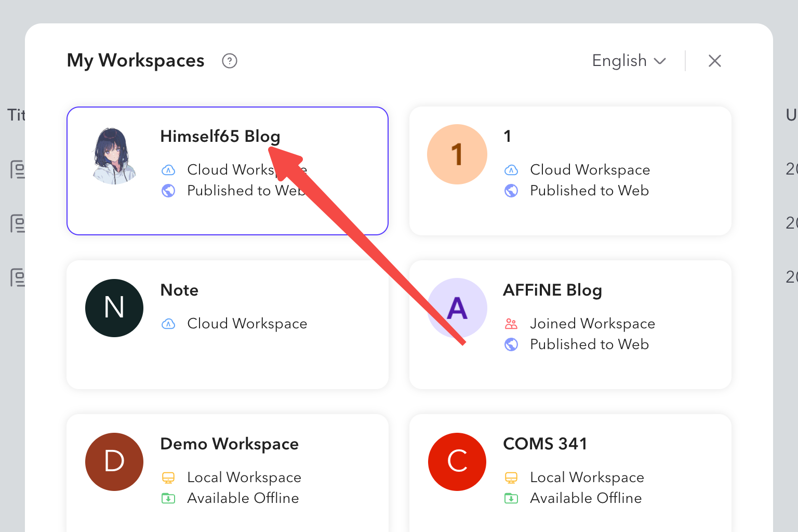This screenshot has width=798, height=532.
Task: Close the My Workspaces dialog
Action: coord(715,61)
